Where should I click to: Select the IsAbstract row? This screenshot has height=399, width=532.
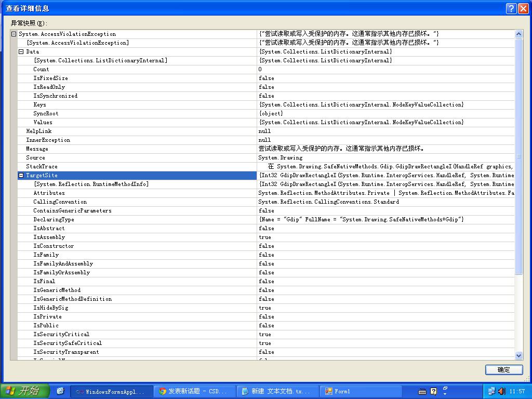(x=266, y=229)
